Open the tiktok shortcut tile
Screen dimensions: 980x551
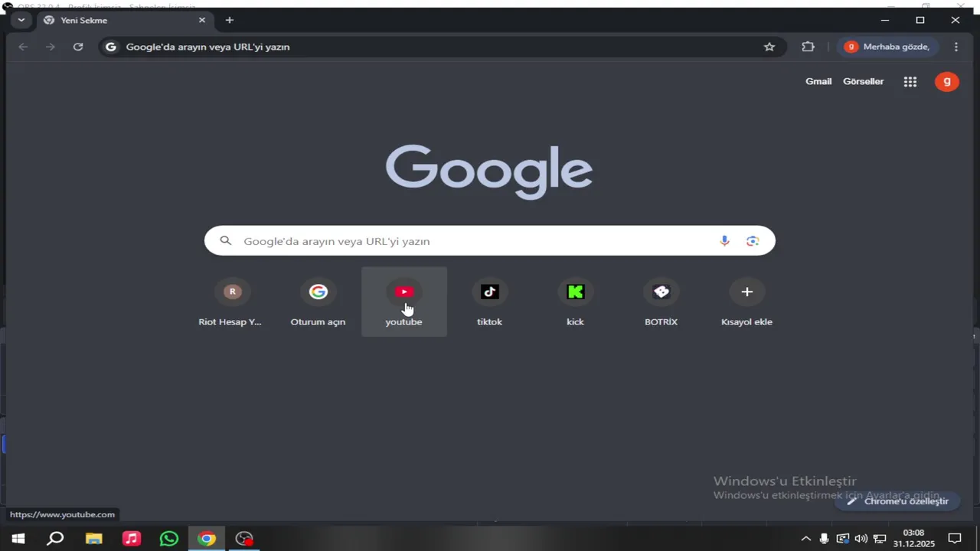[x=489, y=302]
